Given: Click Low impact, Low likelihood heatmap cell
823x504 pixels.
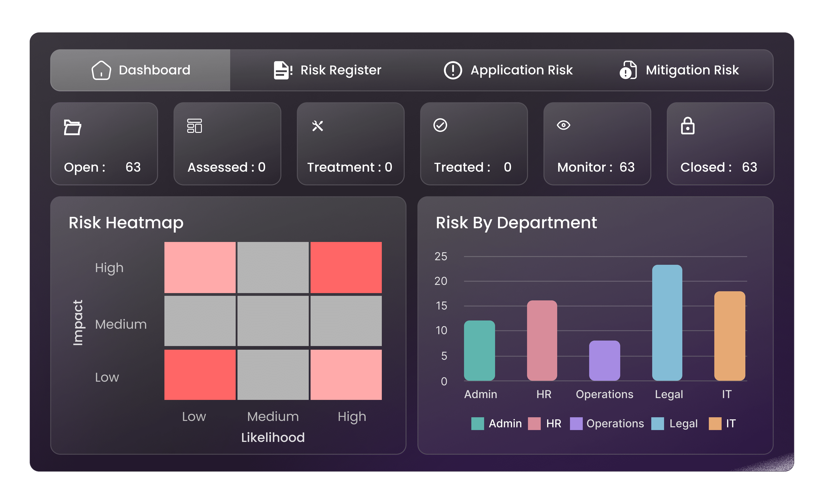Looking at the screenshot, I should coord(200,375).
